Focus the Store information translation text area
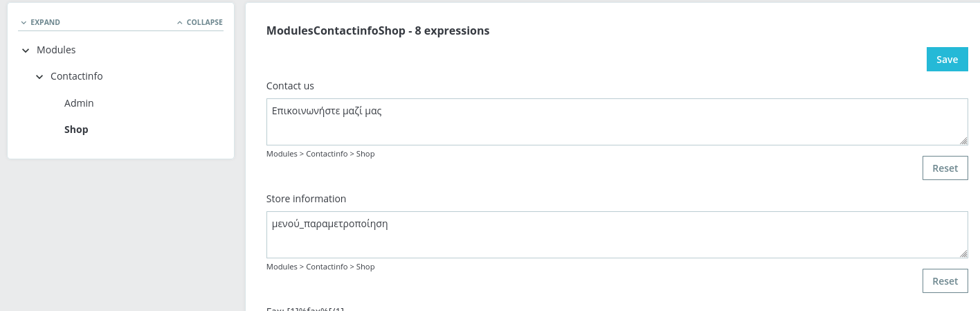 [616, 235]
